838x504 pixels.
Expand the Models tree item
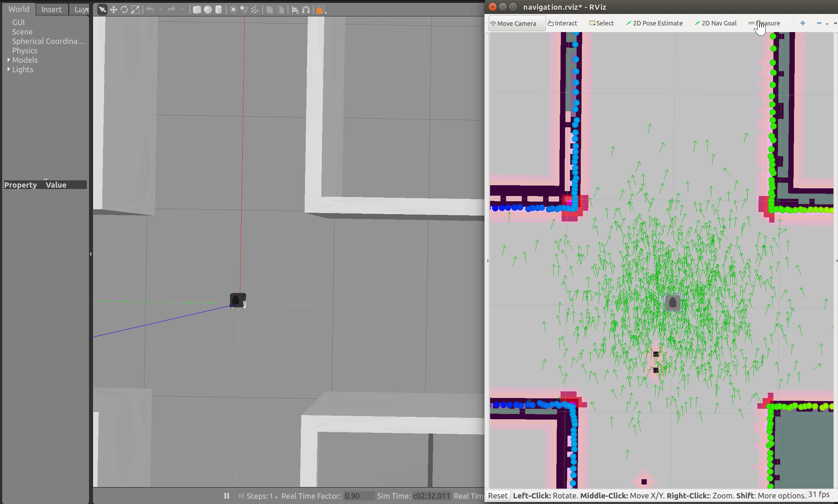coord(8,60)
